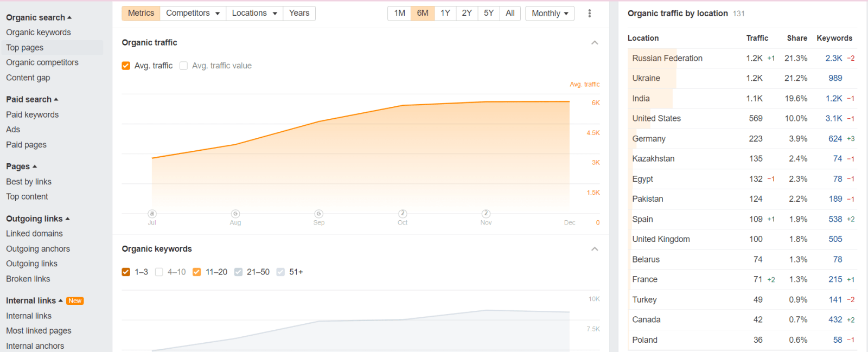Collapse the Pages sidebar group

(21, 167)
